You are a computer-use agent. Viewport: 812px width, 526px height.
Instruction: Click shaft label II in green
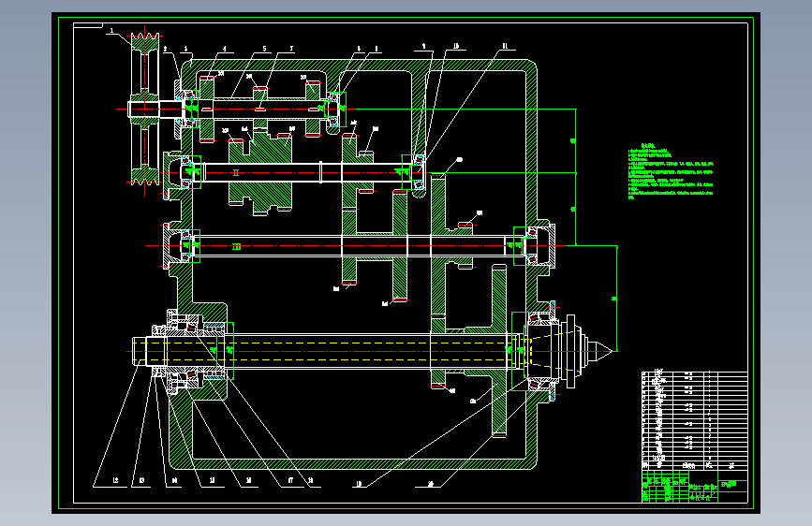(236, 173)
